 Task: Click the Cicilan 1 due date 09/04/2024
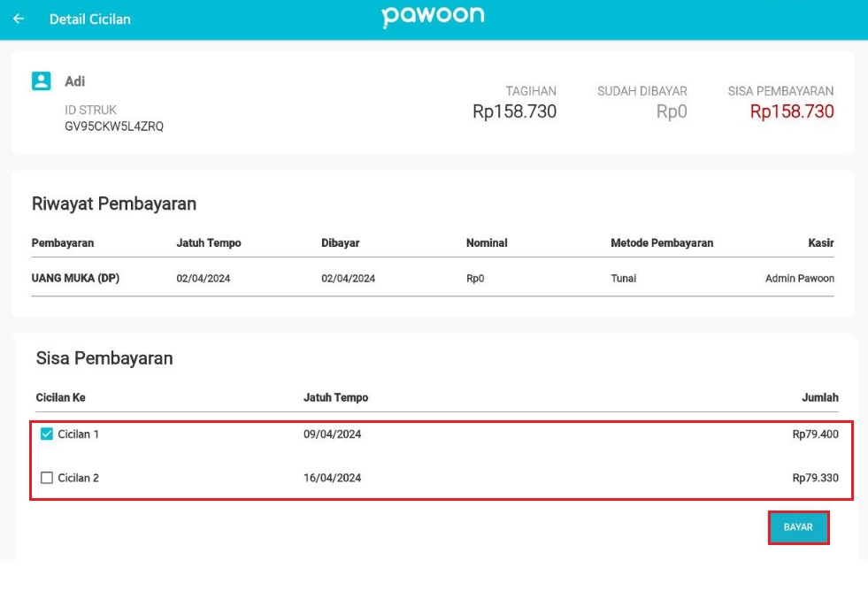point(333,434)
